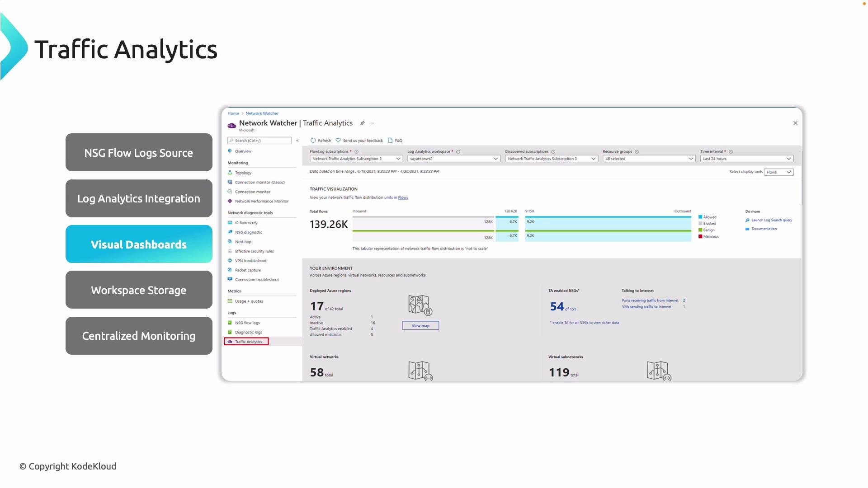Click the sidebar Search input field
The height and width of the screenshot is (488, 868).
[259, 141]
